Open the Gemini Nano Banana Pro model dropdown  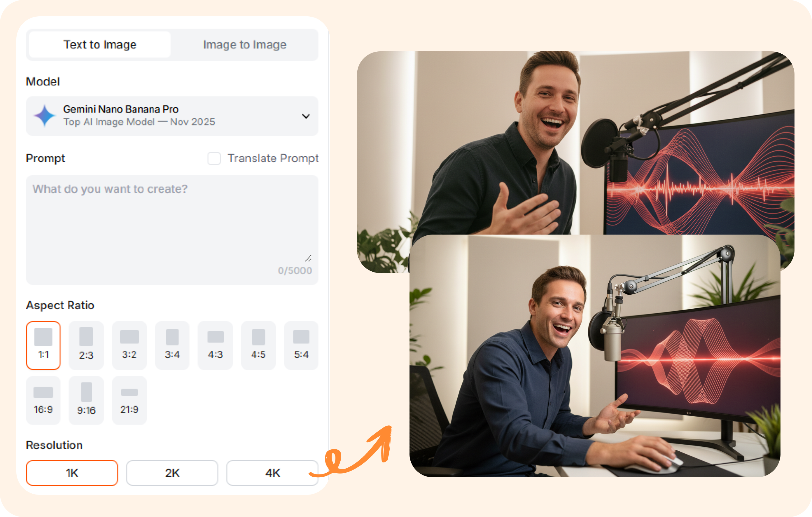pyautogui.click(x=172, y=116)
